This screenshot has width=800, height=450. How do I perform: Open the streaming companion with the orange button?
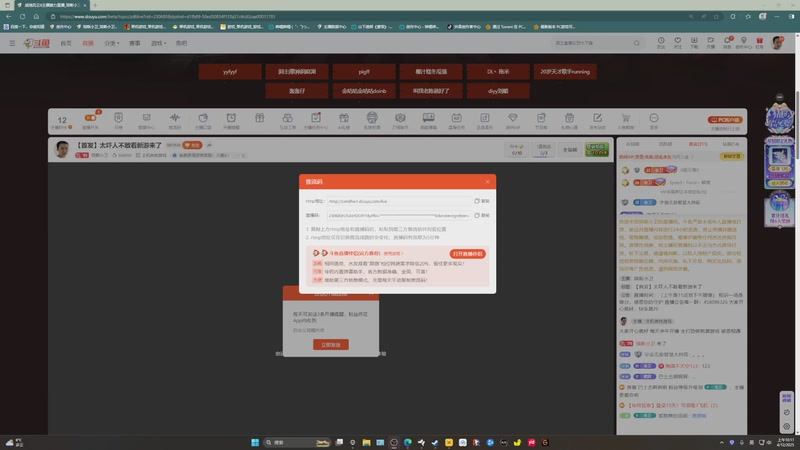467,254
